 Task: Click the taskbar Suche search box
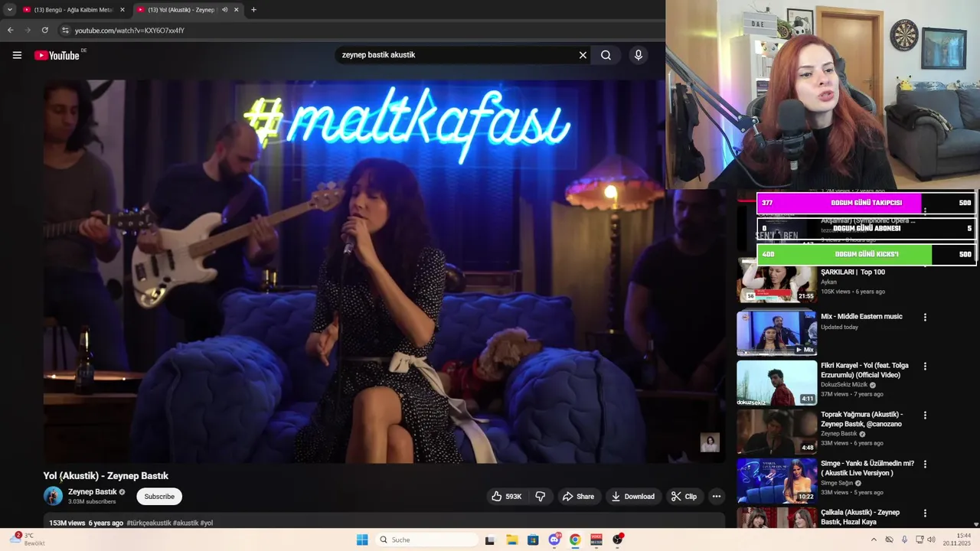pos(426,540)
